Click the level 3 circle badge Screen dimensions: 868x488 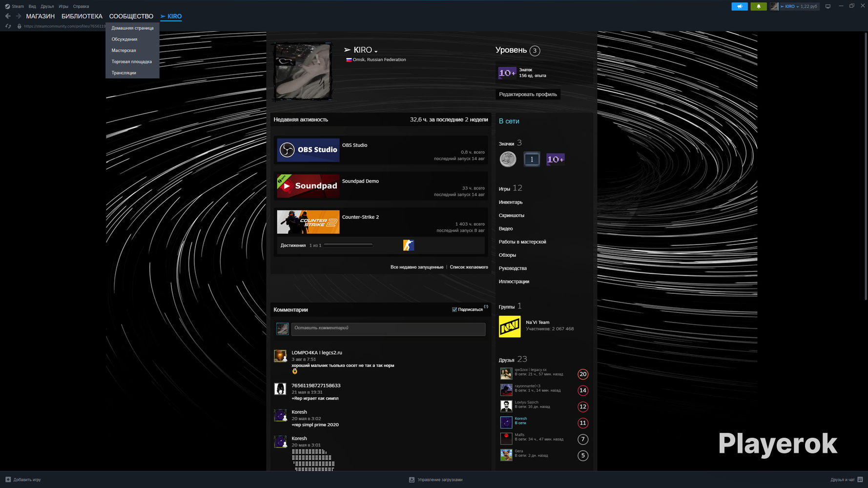pos(535,50)
